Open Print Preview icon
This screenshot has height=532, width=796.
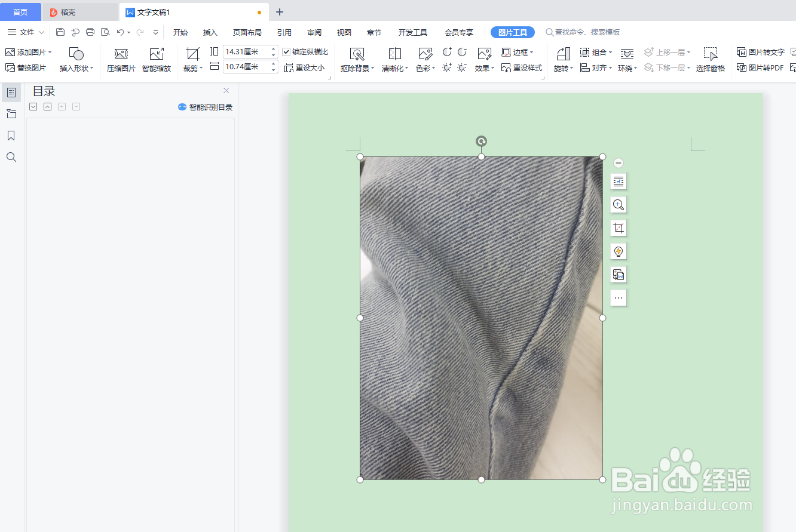pyautogui.click(x=105, y=32)
